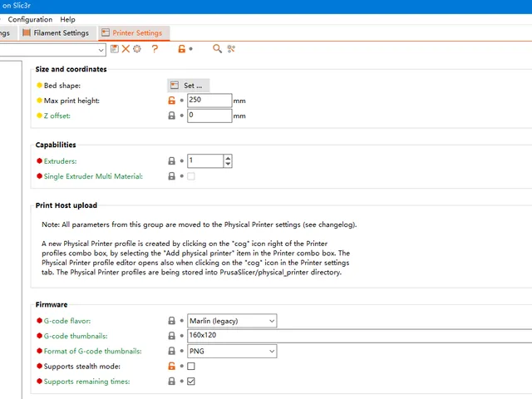Click the Extruders number field
The width and height of the screenshot is (532, 399).
[205, 160]
